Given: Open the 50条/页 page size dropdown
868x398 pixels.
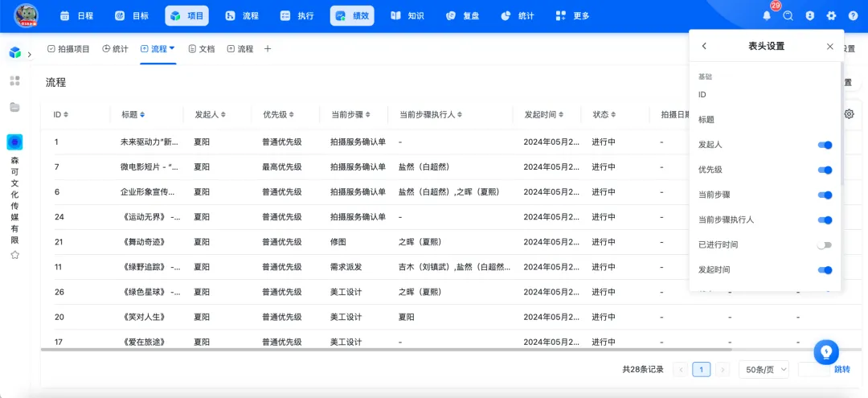Looking at the screenshot, I should coord(764,370).
